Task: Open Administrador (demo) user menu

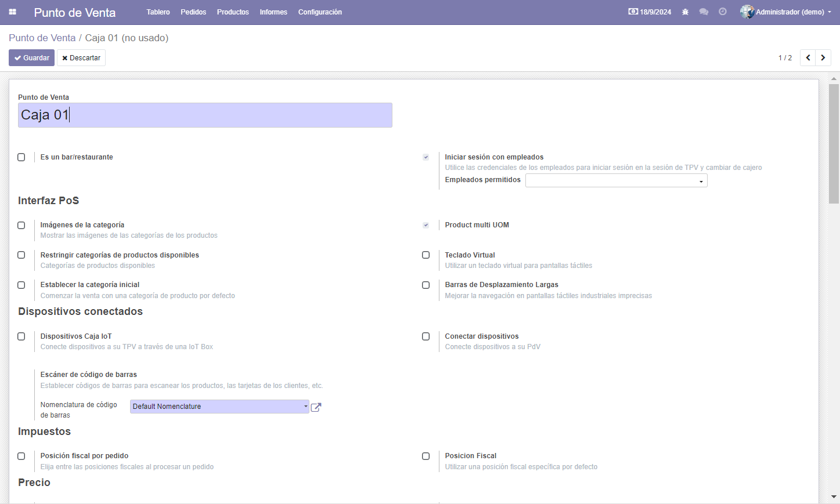Action: (x=786, y=12)
